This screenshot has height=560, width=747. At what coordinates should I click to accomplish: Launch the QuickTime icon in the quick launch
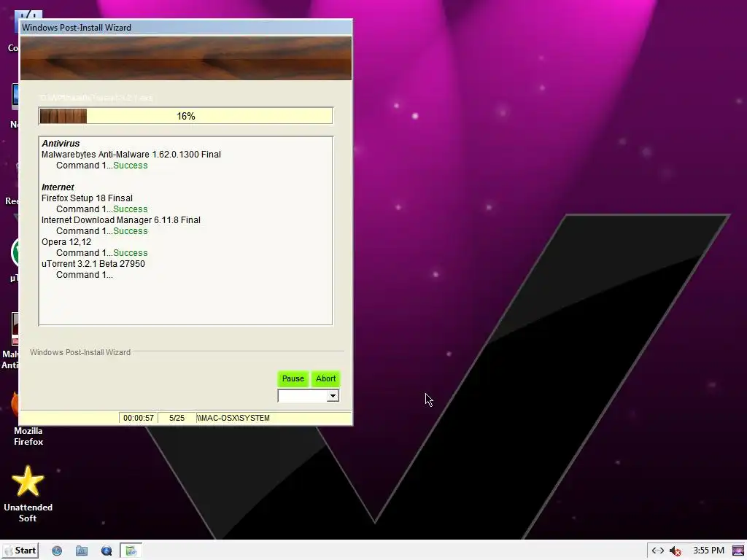[x=107, y=551]
